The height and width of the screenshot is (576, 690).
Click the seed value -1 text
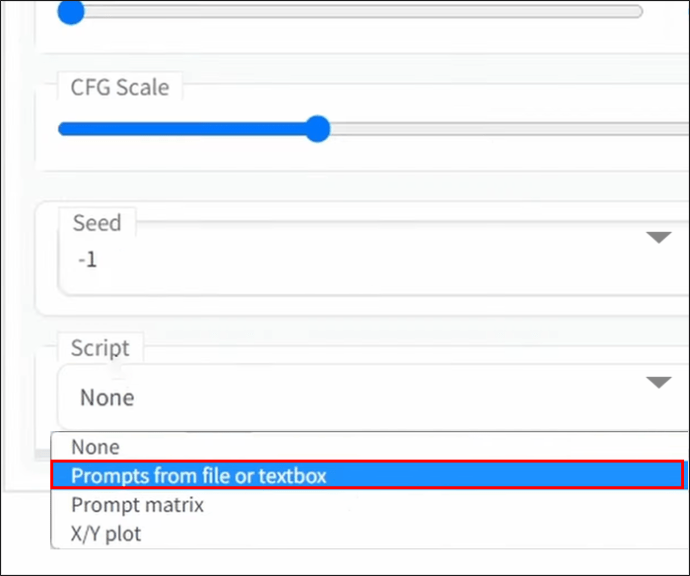click(88, 260)
